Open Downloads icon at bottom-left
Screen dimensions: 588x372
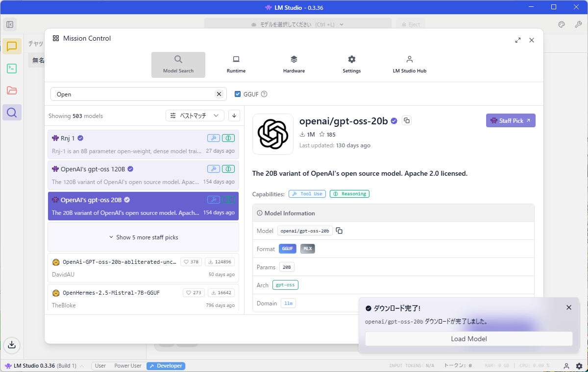12,345
